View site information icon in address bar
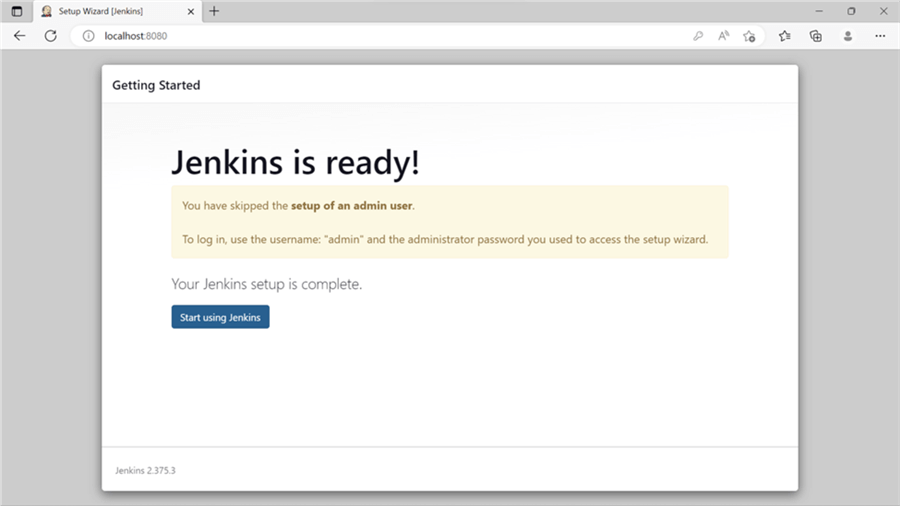Viewport: 900px width, 506px height. tap(88, 36)
